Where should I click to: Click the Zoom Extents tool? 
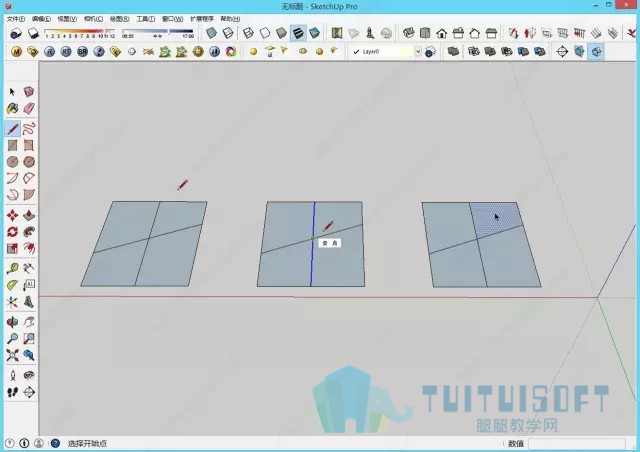12,355
